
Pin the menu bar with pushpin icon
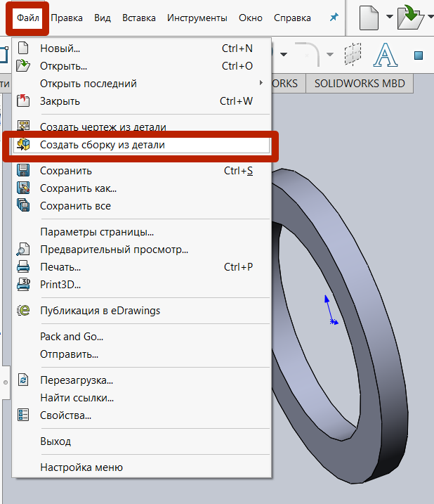click(x=334, y=18)
